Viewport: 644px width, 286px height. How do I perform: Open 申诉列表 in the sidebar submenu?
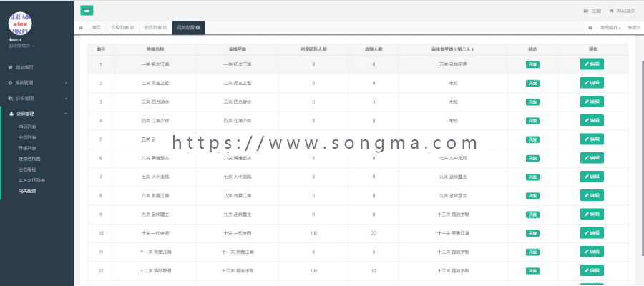point(27,127)
